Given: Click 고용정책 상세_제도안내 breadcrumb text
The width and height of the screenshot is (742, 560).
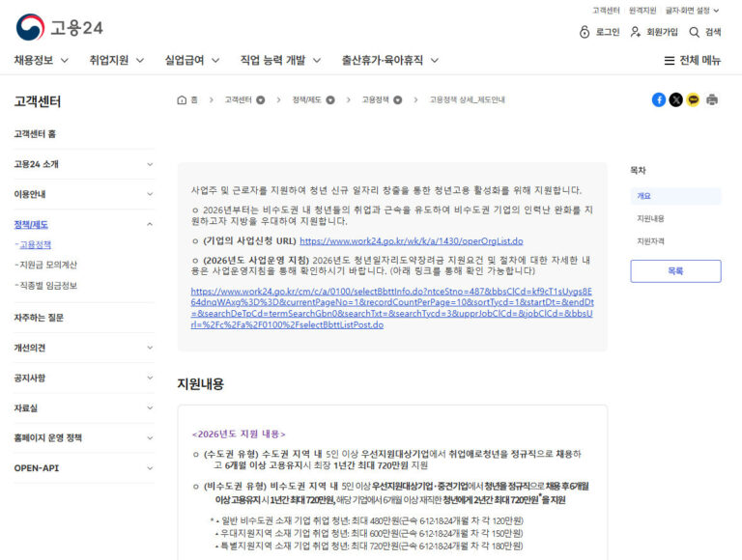Looking at the screenshot, I should (467, 99).
